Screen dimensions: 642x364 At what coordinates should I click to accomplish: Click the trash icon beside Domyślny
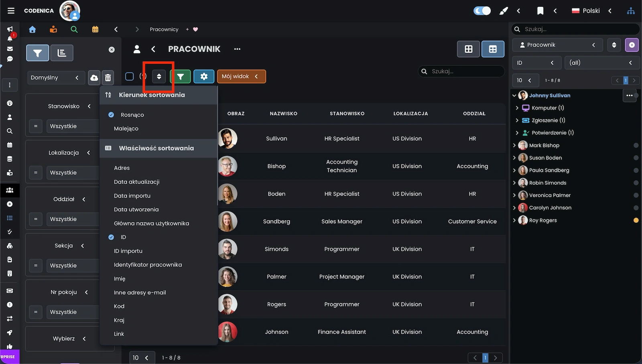click(108, 78)
